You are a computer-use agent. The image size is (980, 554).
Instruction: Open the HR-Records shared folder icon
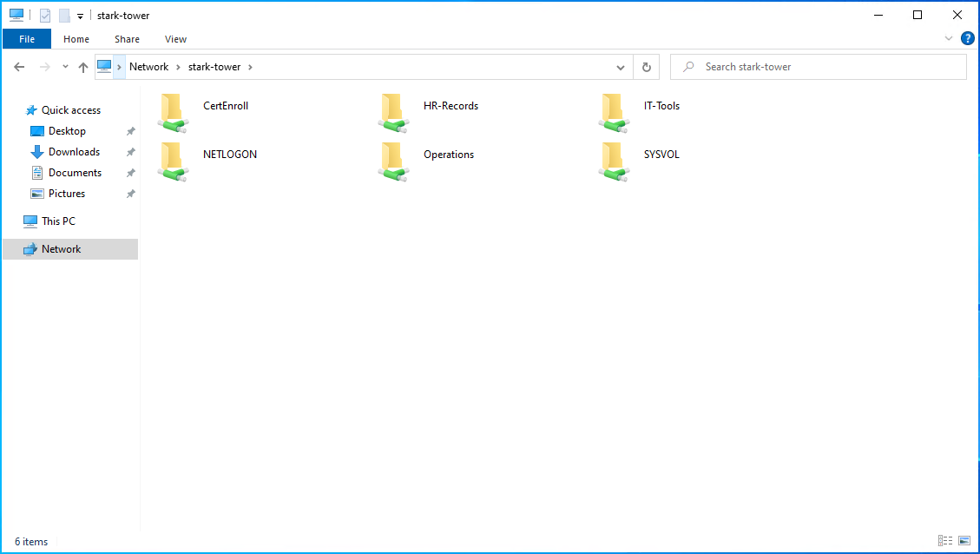tap(393, 113)
